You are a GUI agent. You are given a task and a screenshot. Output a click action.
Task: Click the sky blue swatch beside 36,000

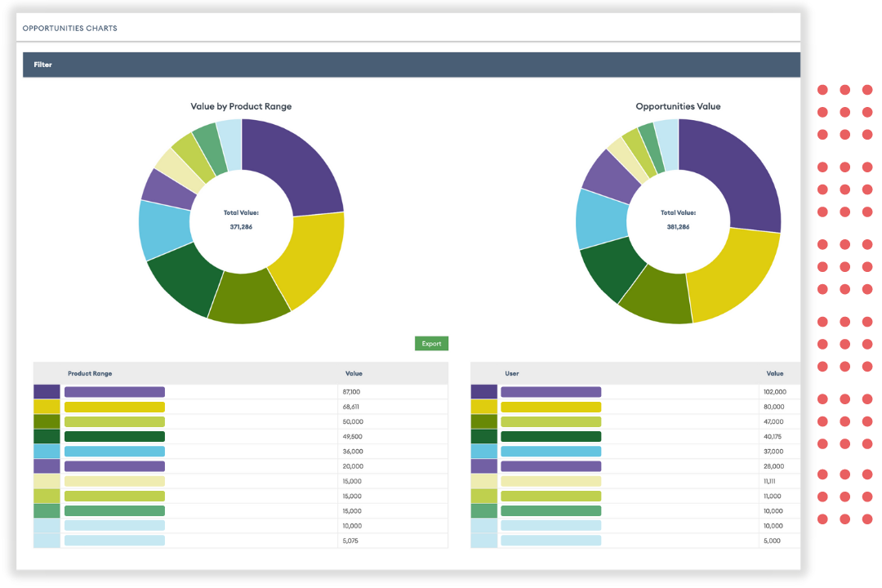pyautogui.click(x=47, y=452)
